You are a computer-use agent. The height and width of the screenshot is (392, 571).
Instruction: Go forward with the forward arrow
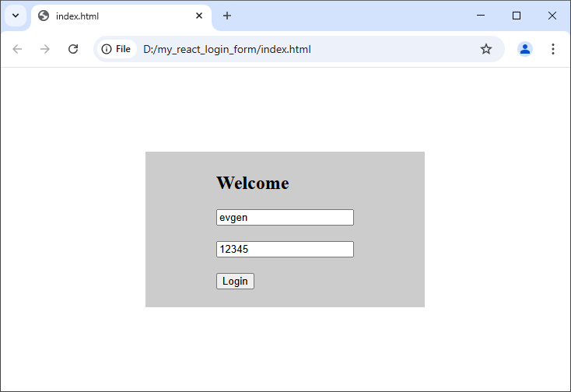click(45, 49)
